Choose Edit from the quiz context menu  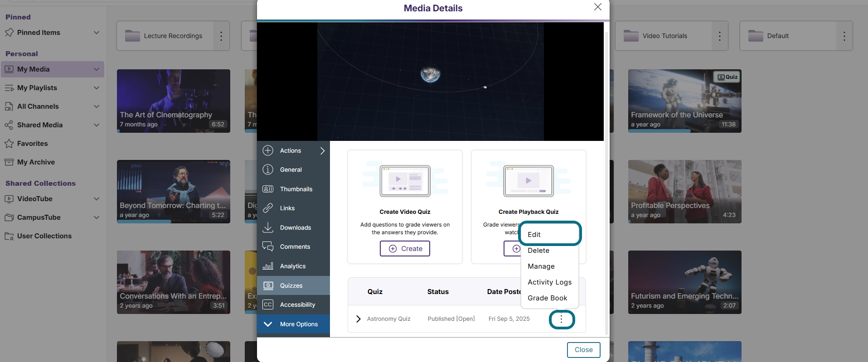pyautogui.click(x=550, y=234)
